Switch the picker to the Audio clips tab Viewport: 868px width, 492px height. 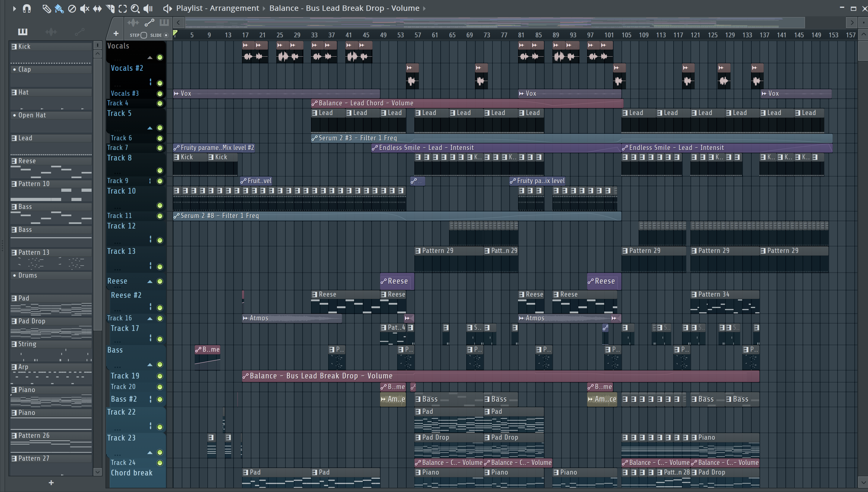coord(51,32)
